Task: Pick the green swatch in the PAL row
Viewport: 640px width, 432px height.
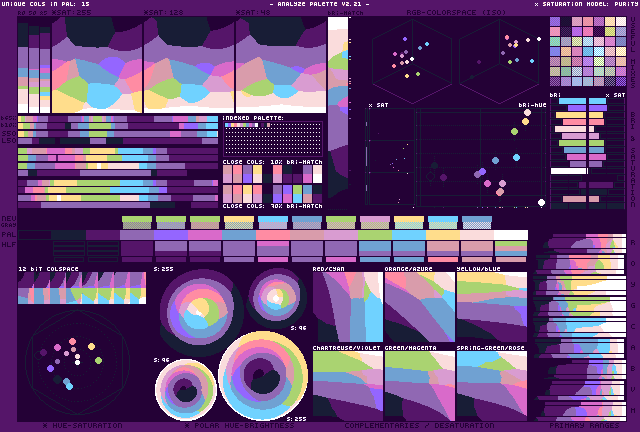Action: click(x=375, y=235)
